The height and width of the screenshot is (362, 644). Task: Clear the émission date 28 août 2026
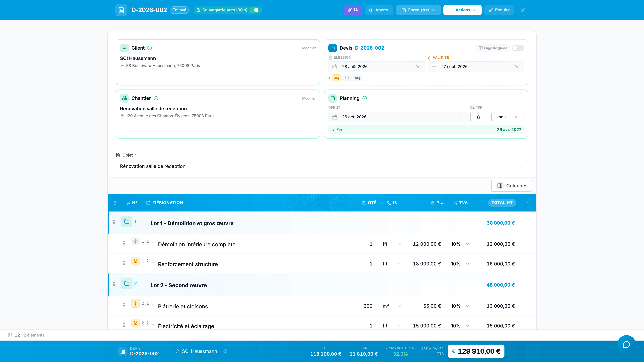(x=418, y=67)
